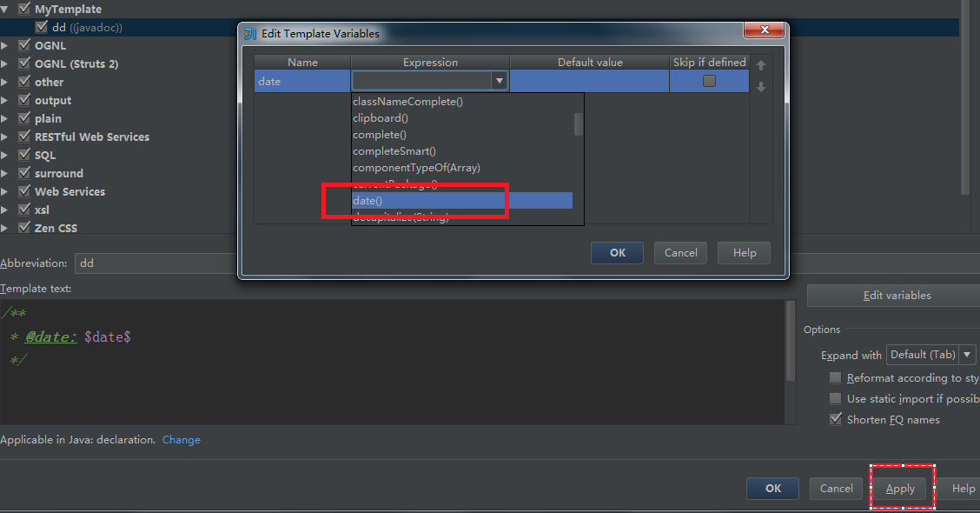Click the template text editor scrollbar
Viewport: 980px width, 513px height.
(x=790, y=341)
